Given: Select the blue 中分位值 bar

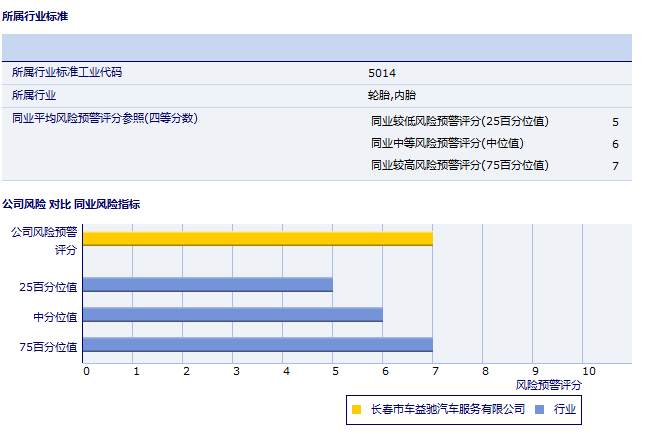Looking at the screenshot, I should coord(233,315).
